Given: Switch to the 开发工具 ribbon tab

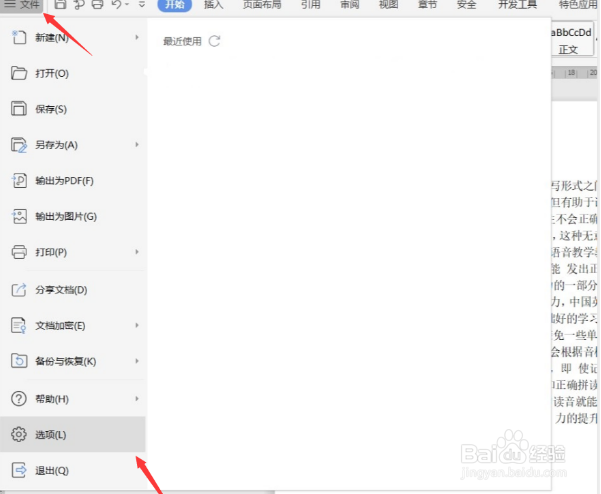Looking at the screenshot, I should pos(517,5).
